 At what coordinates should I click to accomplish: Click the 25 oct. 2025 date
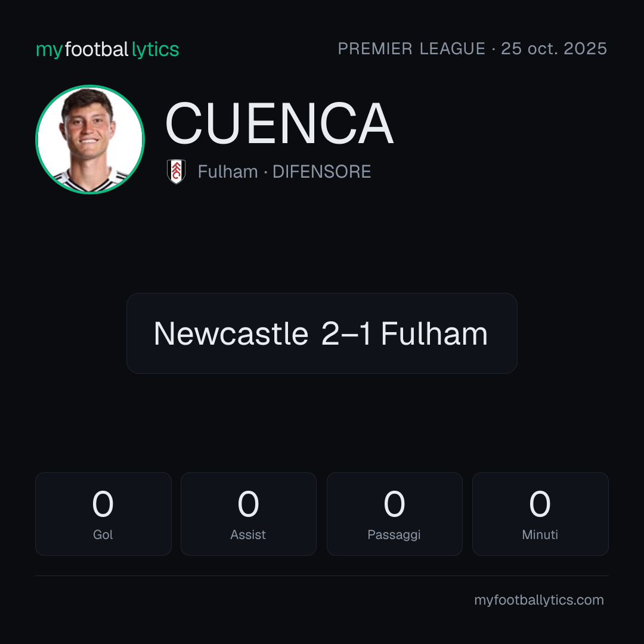click(x=554, y=49)
